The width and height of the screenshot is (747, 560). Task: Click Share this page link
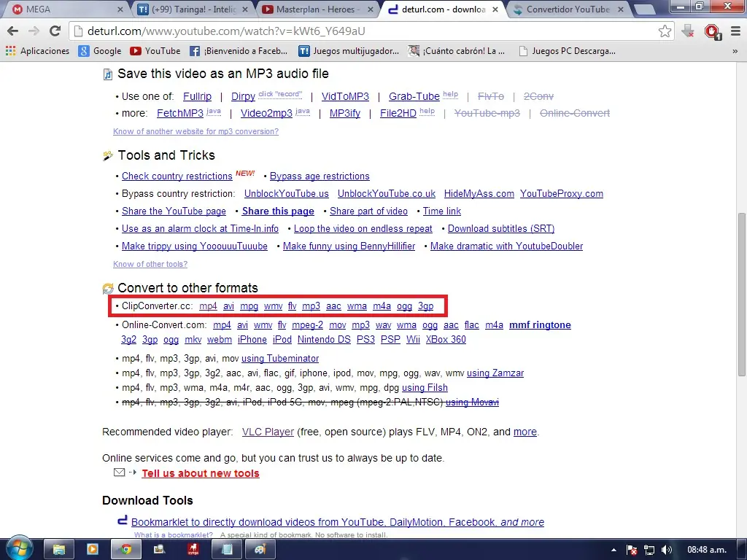(278, 211)
